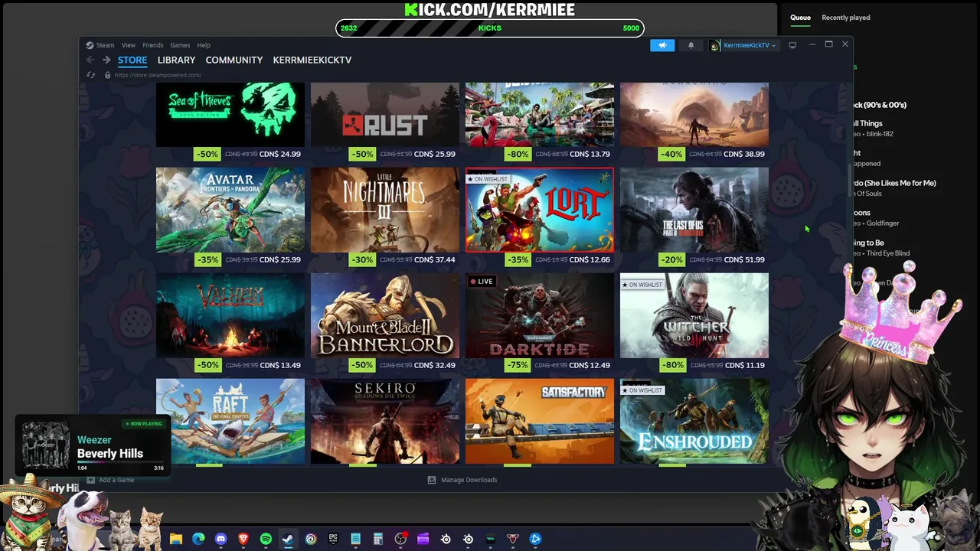This screenshot has height=551, width=980.
Task: Open the Help menu
Action: pyautogui.click(x=204, y=45)
